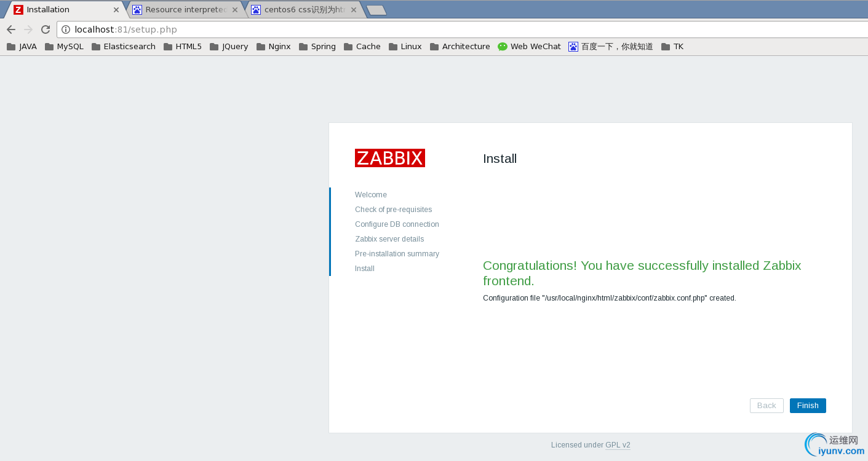Open the TK bookmark folder
The width and height of the screenshot is (868, 461).
672,47
